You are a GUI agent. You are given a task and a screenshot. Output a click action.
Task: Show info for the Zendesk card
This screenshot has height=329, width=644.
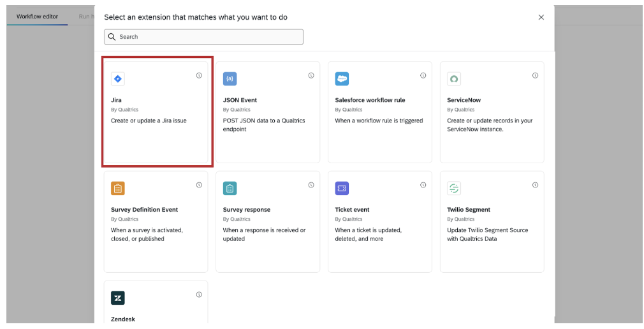click(x=199, y=295)
